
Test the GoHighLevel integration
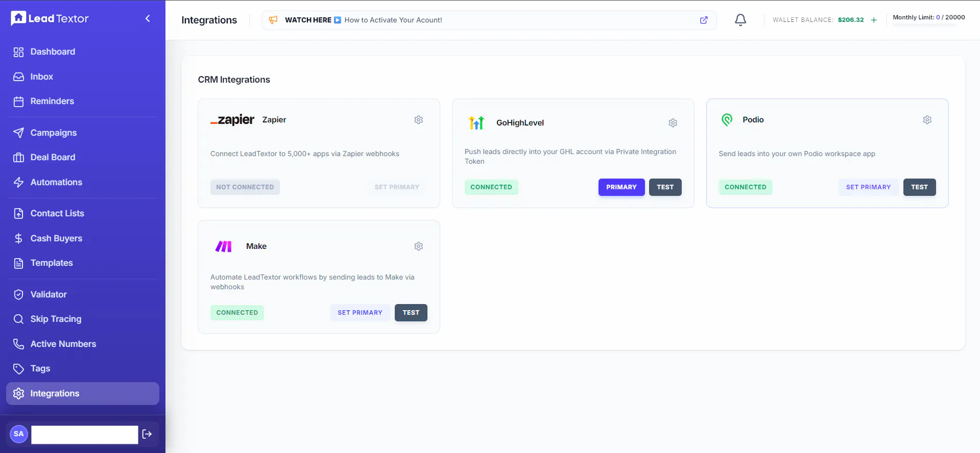click(x=665, y=187)
